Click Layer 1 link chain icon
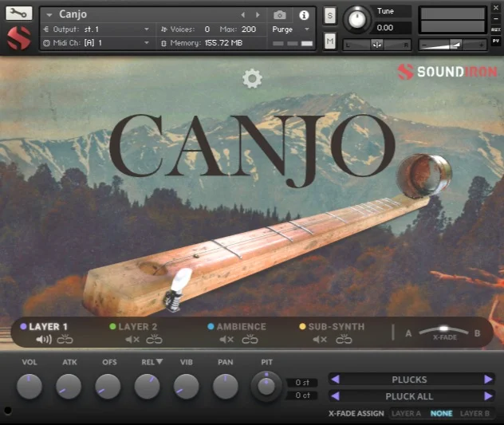Viewport: 504px width, 425px height. 65,339
